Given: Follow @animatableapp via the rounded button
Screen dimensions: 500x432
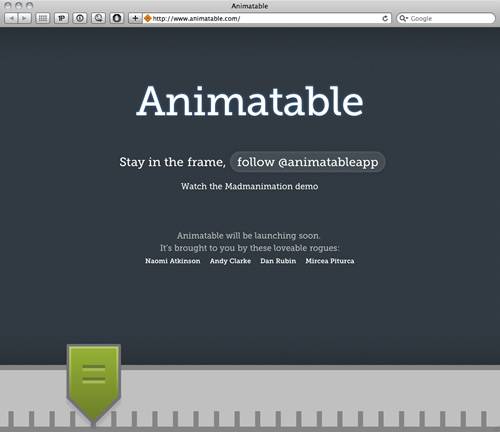Looking at the screenshot, I should click(308, 162).
